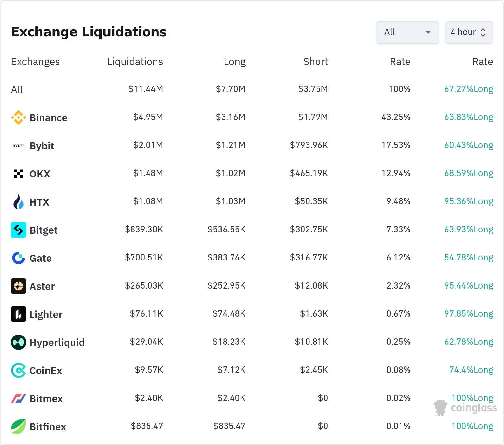Click the Bybit logo icon

pyautogui.click(x=19, y=146)
